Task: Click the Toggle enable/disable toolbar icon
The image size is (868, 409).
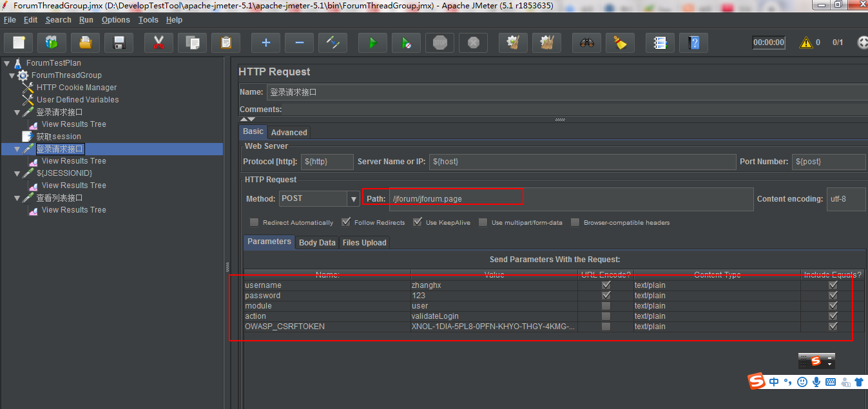Action: click(x=333, y=43)
